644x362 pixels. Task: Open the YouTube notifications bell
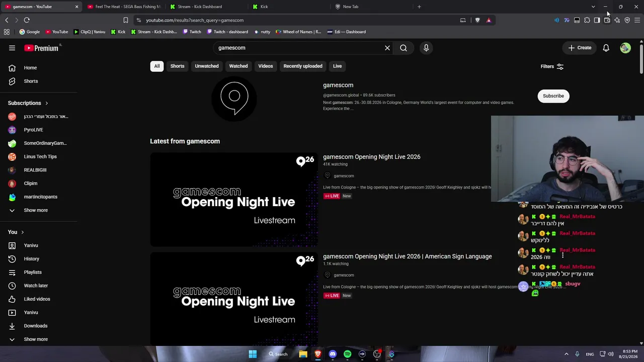[606, 48]
